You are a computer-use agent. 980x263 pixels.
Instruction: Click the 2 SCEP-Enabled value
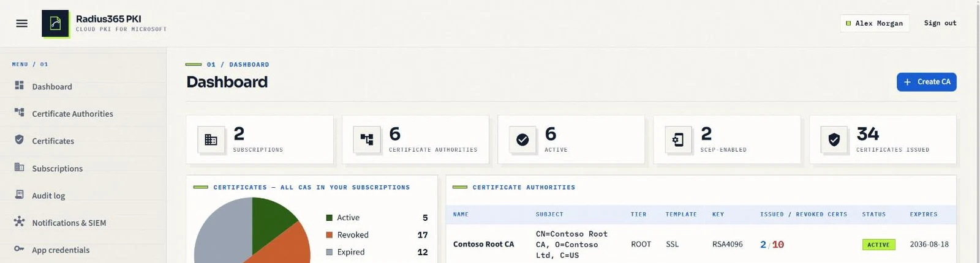pyautogui.click(x=706, y=134)
